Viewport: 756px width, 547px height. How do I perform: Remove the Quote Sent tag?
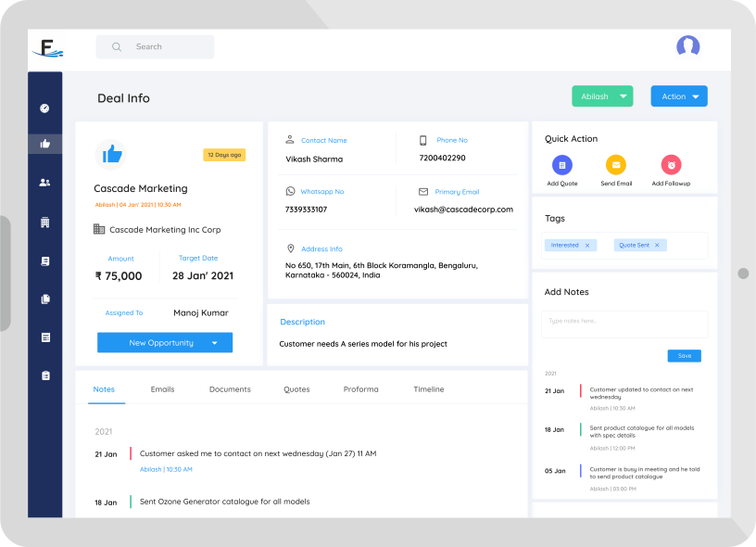click(657, 246)
